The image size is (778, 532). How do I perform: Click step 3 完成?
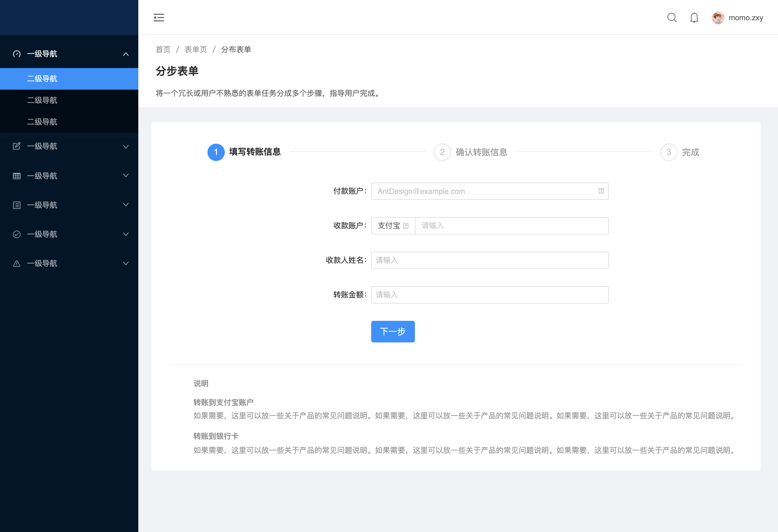click(x=680, y=152)
